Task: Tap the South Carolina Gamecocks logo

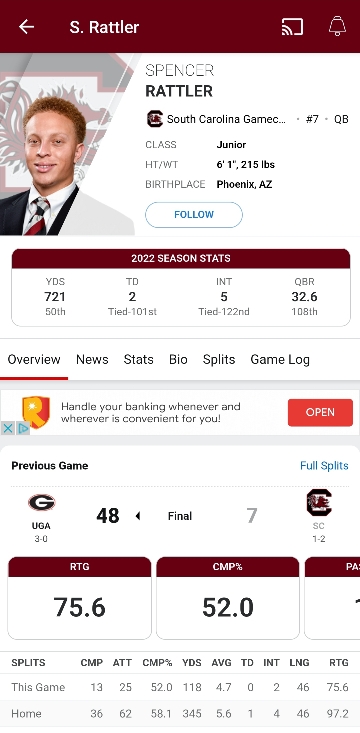Action: (x=155, y=119)
